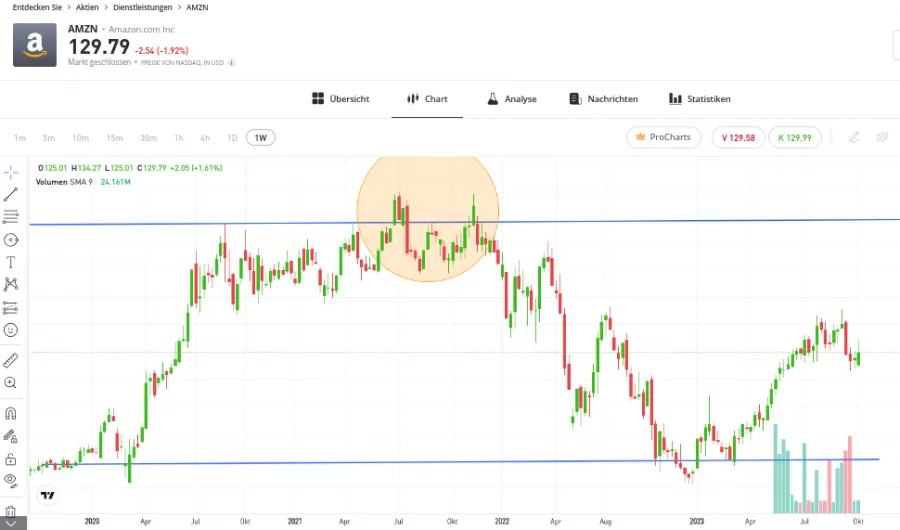The image size is (900, 530).
Task: Select the long position forecasting tool
Action: pyautogui.click(x=11, y=308)
